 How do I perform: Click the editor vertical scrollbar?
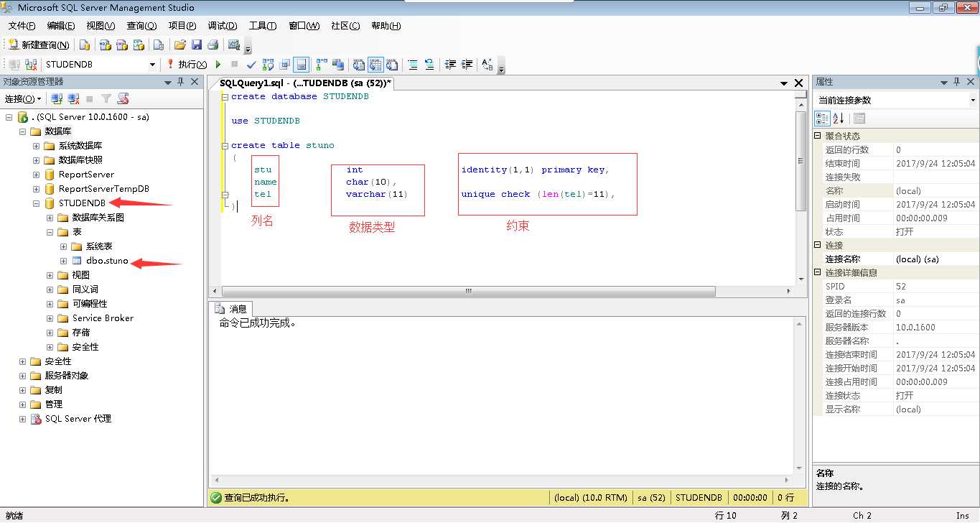coord(801,161)
